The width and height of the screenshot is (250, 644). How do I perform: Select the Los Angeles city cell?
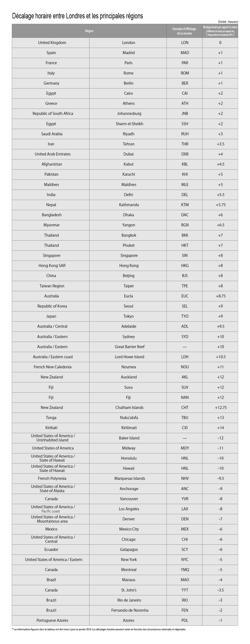click(129, 509)
